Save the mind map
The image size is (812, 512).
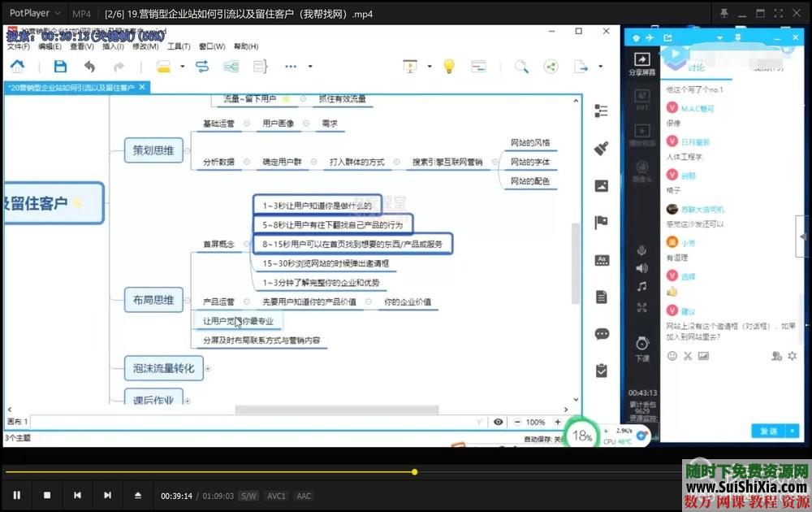click(x=59, y=68)
